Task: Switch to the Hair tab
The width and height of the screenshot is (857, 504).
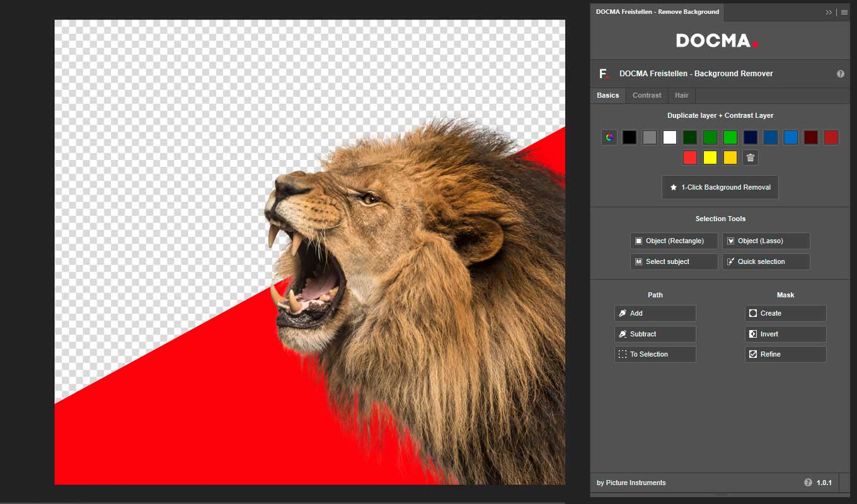Action: [x=681, y=95]
